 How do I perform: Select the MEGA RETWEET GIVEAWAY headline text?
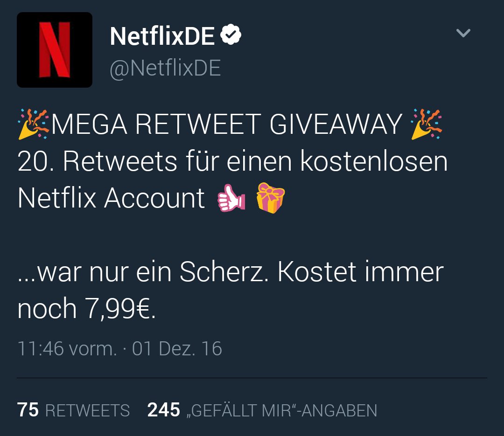click(x=227, y=125)
